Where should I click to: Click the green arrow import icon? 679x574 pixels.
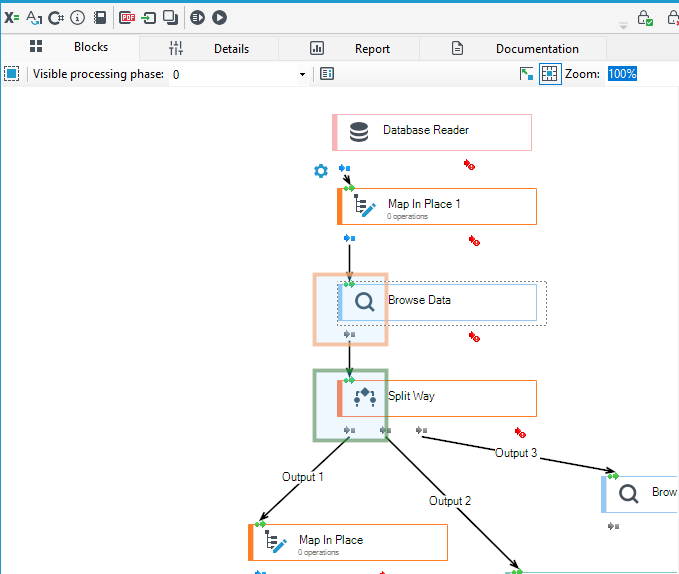[x=149, y=18]
